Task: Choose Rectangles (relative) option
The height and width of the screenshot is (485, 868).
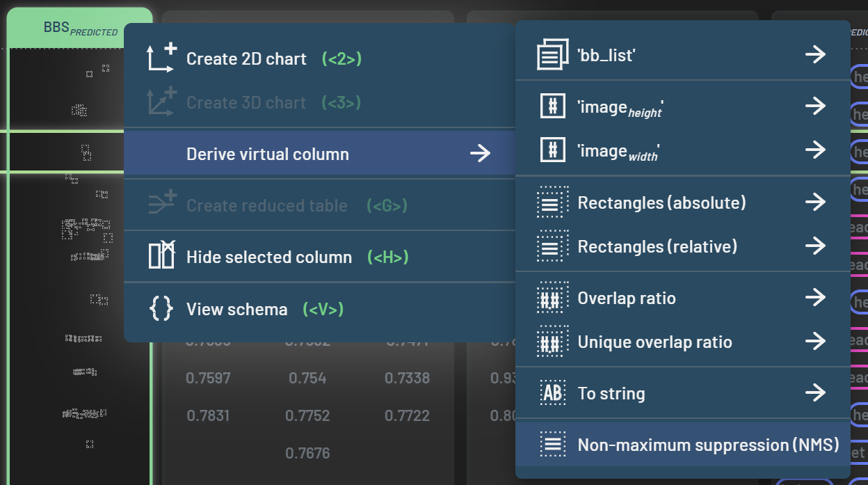Action: [657, 247]
